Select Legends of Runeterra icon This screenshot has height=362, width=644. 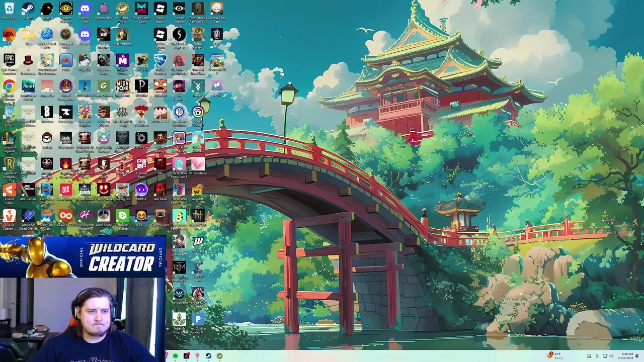[9, 167]
